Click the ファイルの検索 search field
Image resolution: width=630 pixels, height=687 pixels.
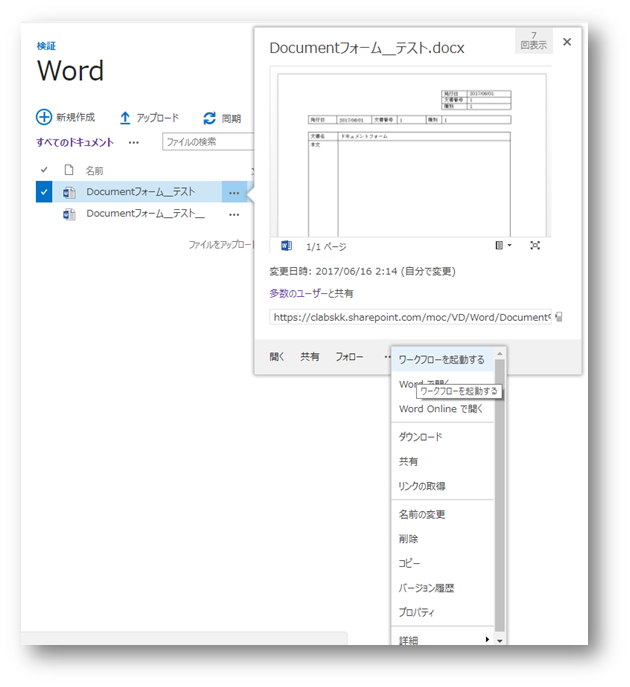(208, 142)
